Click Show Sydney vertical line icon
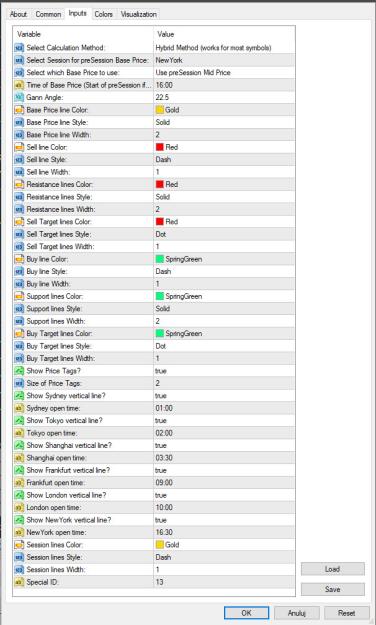 tap(19, 395)
